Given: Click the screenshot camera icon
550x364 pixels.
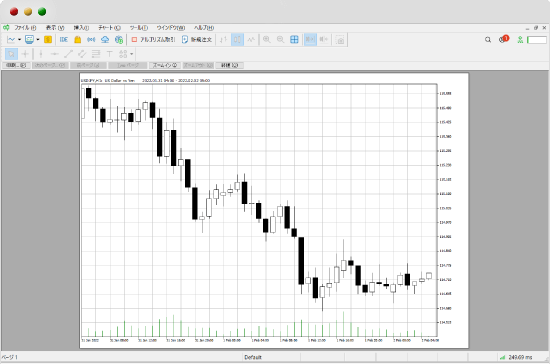Looking at the screenshot, I should pyautogui.click(x=340, y=40).
